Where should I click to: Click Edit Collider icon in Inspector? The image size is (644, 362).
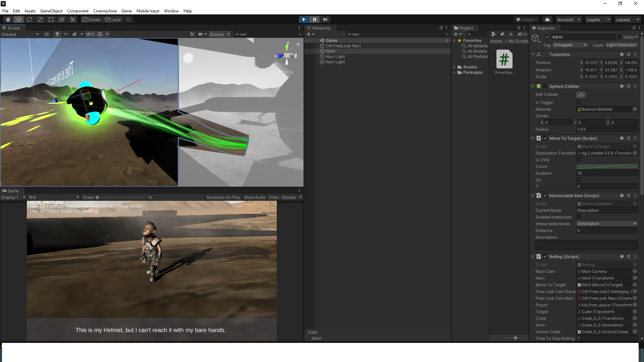tap(580, 95)
